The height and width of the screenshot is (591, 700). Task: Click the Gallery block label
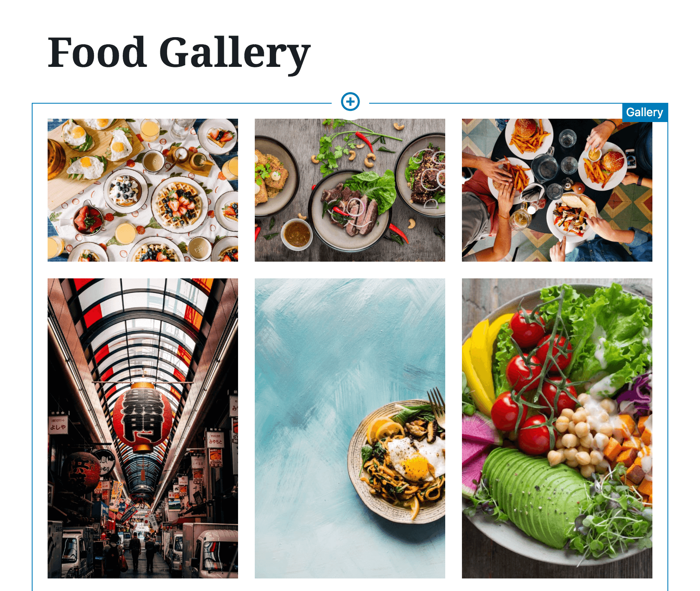pos(644,112)
